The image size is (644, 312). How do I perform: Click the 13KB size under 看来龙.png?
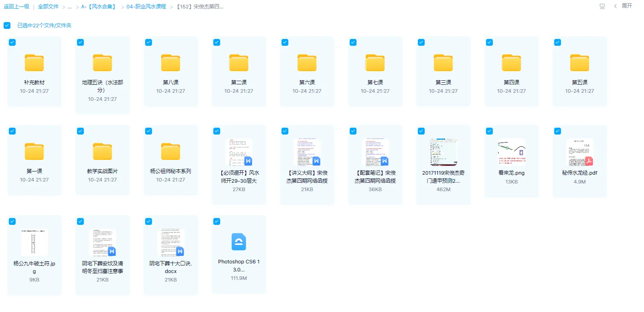(x=511, y=181)
